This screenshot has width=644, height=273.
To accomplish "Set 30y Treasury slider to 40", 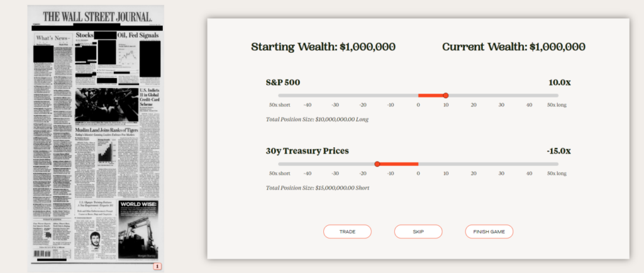I will coord(529,164).
